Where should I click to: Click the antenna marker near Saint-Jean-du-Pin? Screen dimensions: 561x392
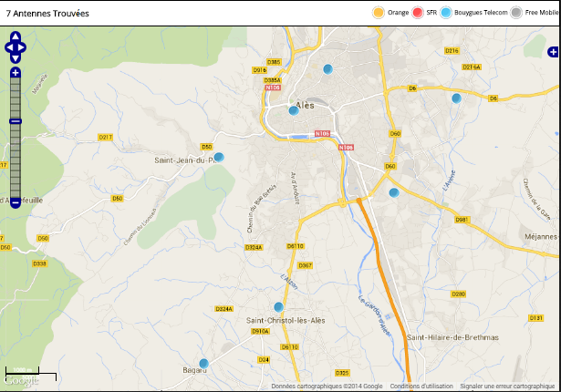(219, 157)
